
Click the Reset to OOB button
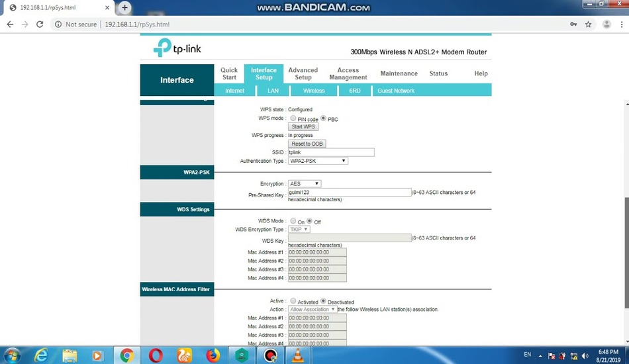(x=307, y=144)
